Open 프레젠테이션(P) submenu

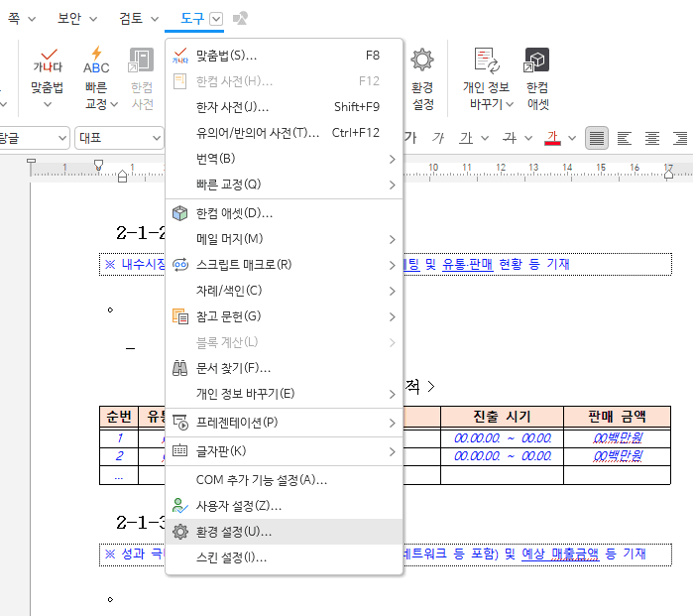pyautogui.click(x=284, y=423)
